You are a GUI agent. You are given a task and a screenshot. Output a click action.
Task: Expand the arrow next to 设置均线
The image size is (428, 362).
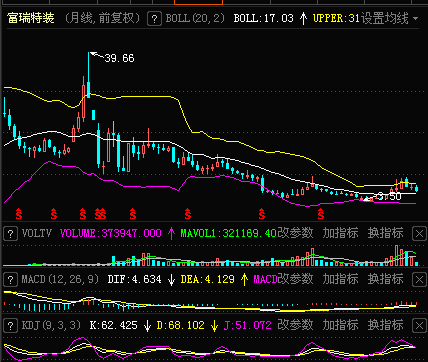click(x=415, y=18)
